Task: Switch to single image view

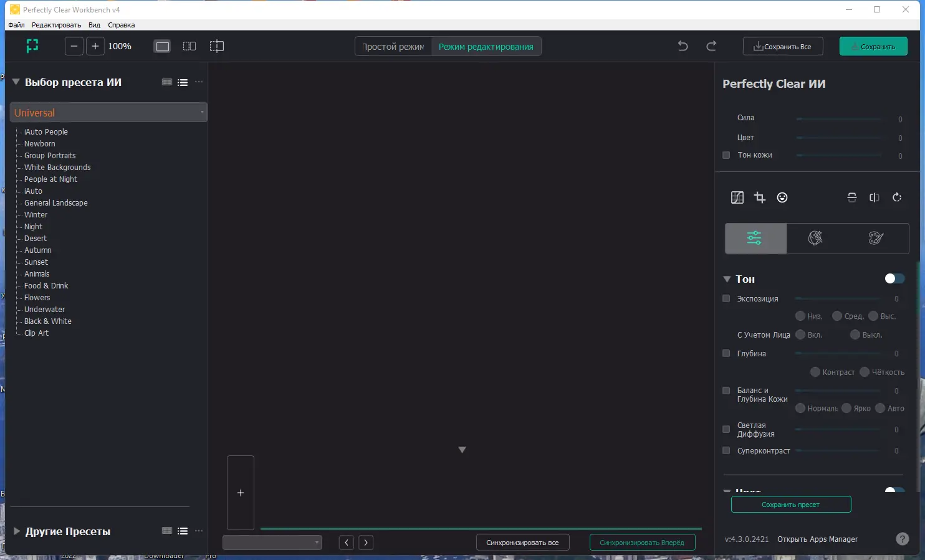Action: (162, 46)
